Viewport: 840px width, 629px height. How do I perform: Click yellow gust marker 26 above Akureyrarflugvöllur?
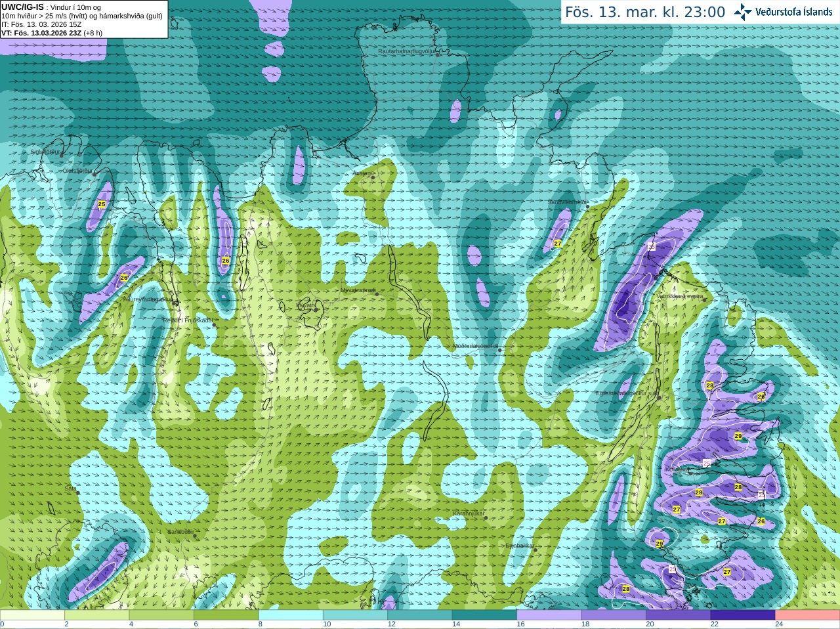point(124,278)
